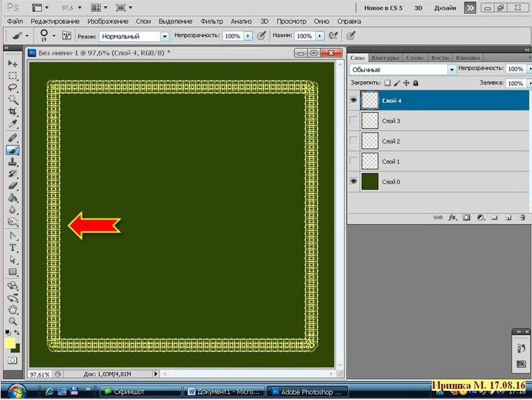Pick the Crop tool
This screenshot has height=400, width=532.
[13, 112]
